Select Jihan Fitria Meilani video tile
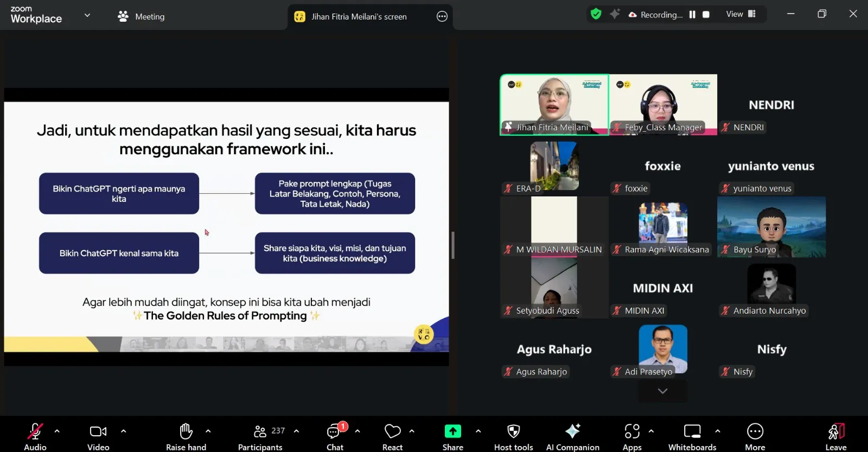868x452 pixels. click(554, 105)
